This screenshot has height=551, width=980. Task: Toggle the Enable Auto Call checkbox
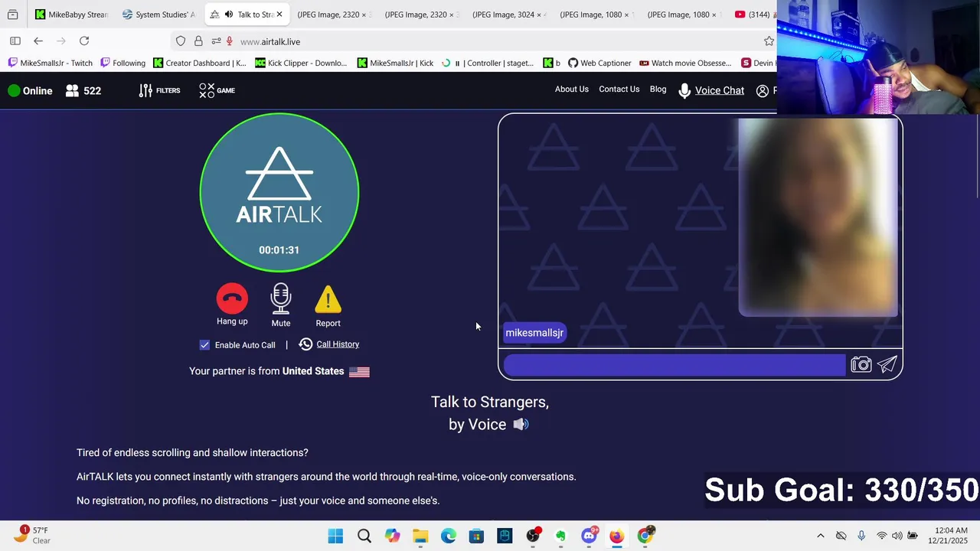coord(204,345)
